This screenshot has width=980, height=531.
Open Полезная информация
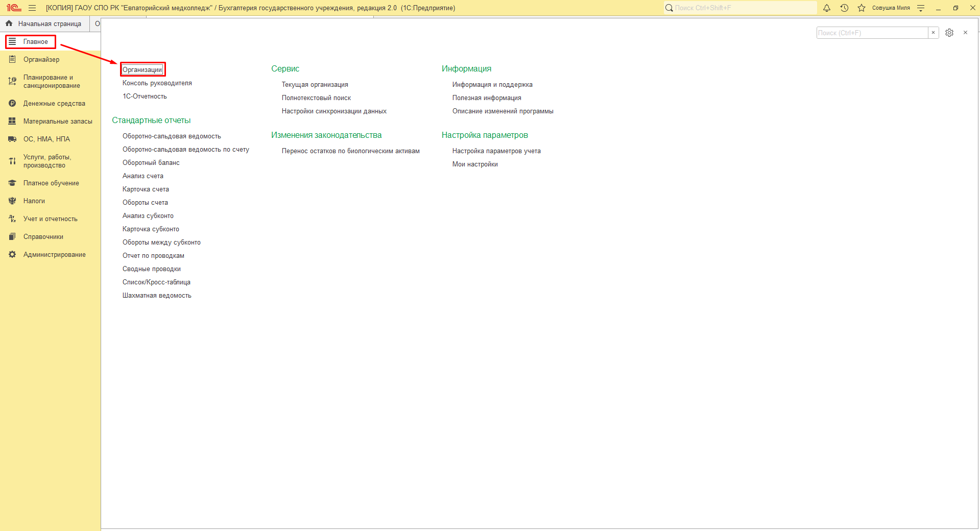tap(487, 98)
